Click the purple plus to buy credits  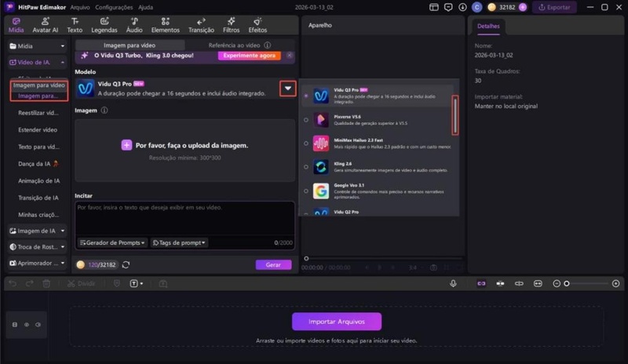click(x=523, y=7)
